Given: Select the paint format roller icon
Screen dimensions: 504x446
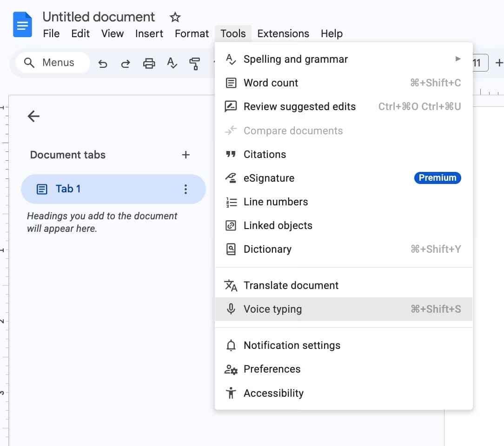Looking at the screenshot, I should tap(195, 64).
